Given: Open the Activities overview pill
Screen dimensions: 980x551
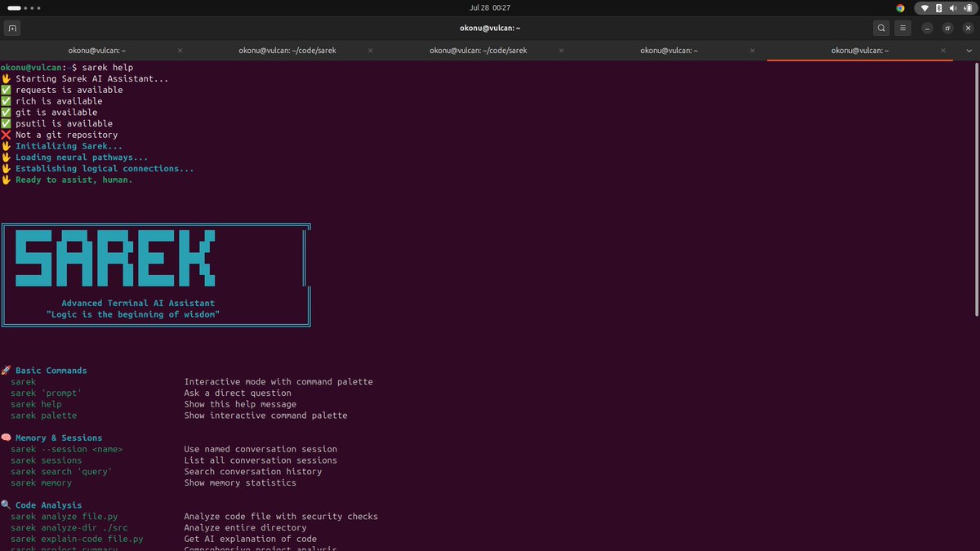Looking at the screenshot, I should tap(24, 7).
